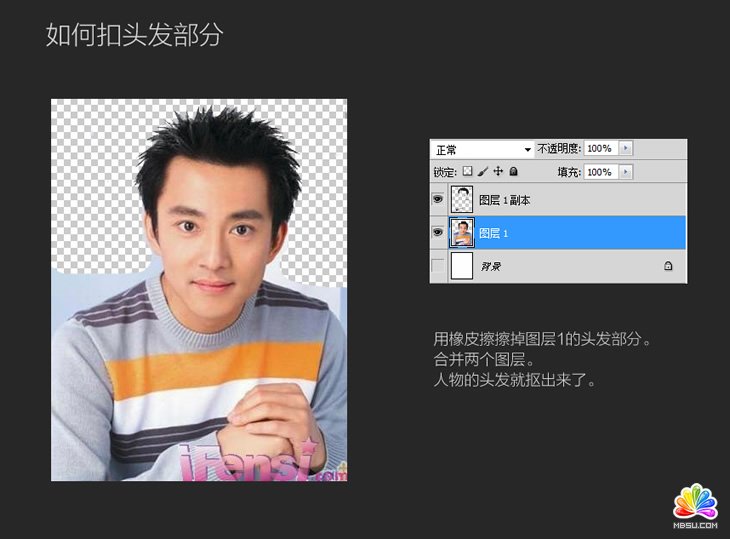Show the 背景 layer visibility box
This screenshot has width=730, height=539.
[x=438, y=266]
